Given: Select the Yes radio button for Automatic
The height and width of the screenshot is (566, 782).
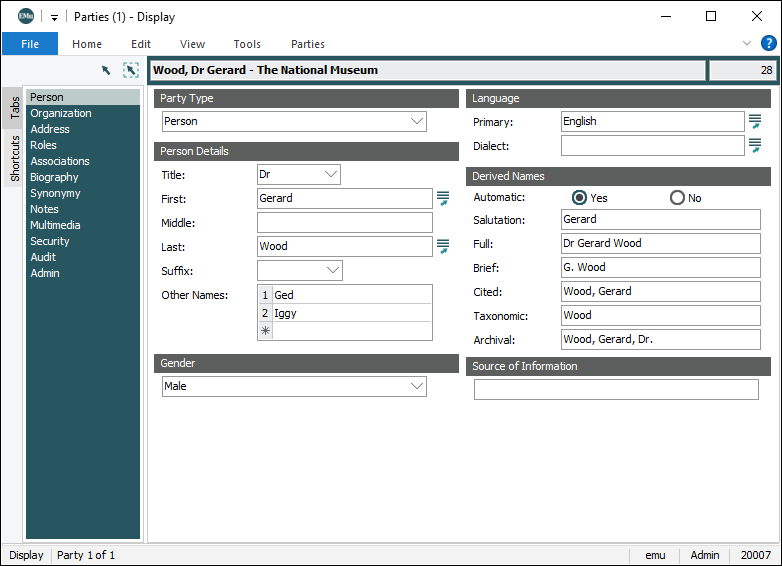Looking at the screenshot, I should [579, 198].
